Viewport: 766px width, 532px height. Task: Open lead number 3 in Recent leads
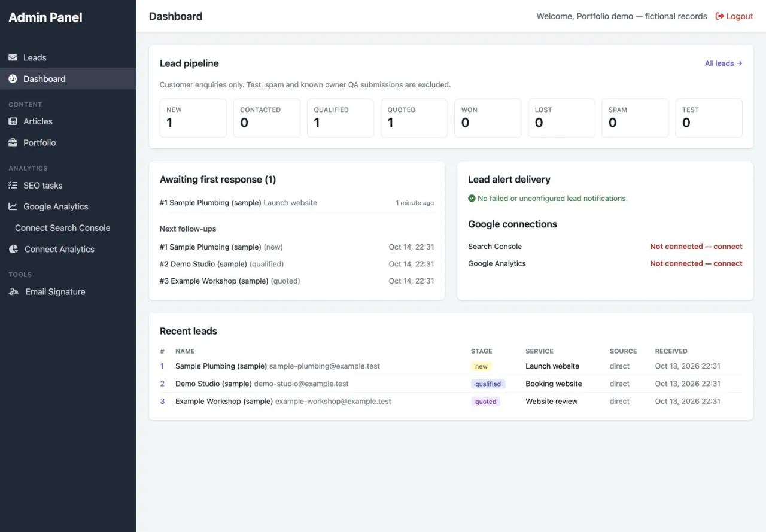click(162, 402)
